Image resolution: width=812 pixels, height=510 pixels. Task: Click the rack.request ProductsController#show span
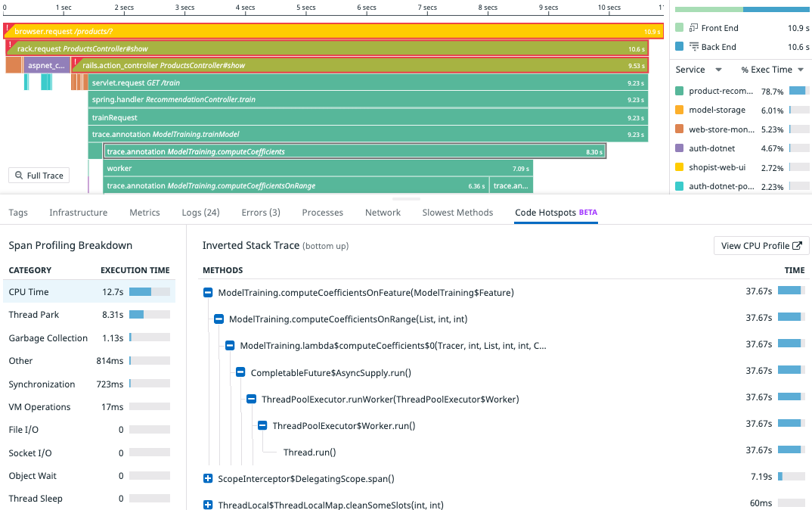pyautogui.click(x=327, y=48)
